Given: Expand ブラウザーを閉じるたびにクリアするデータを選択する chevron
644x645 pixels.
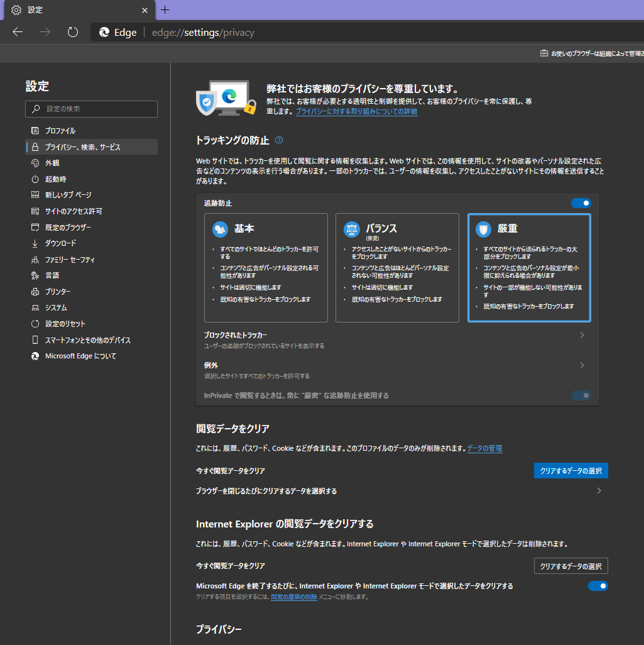Looking at the screenshot, I should coord(599,491).
